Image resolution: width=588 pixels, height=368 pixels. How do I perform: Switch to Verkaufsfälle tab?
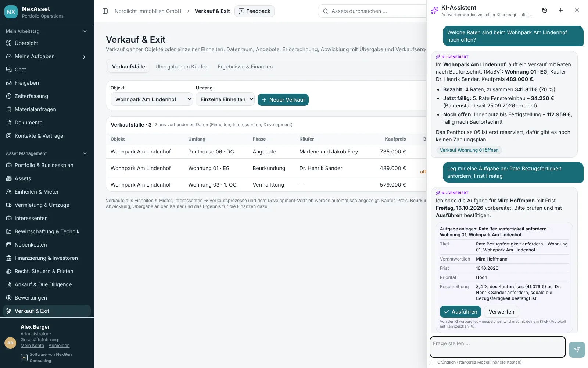128,67
